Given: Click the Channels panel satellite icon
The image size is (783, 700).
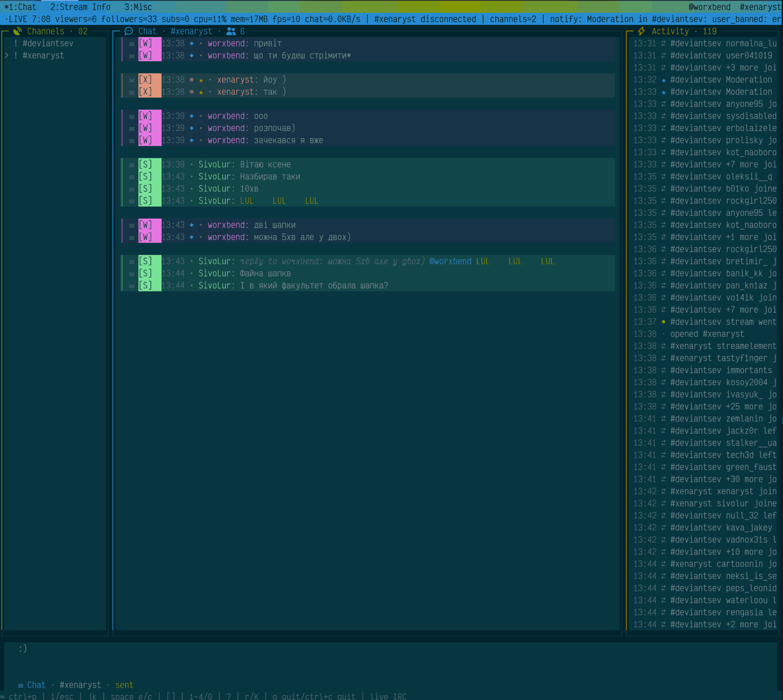Looking at the screenshot, I should click(x=18, y=31).
